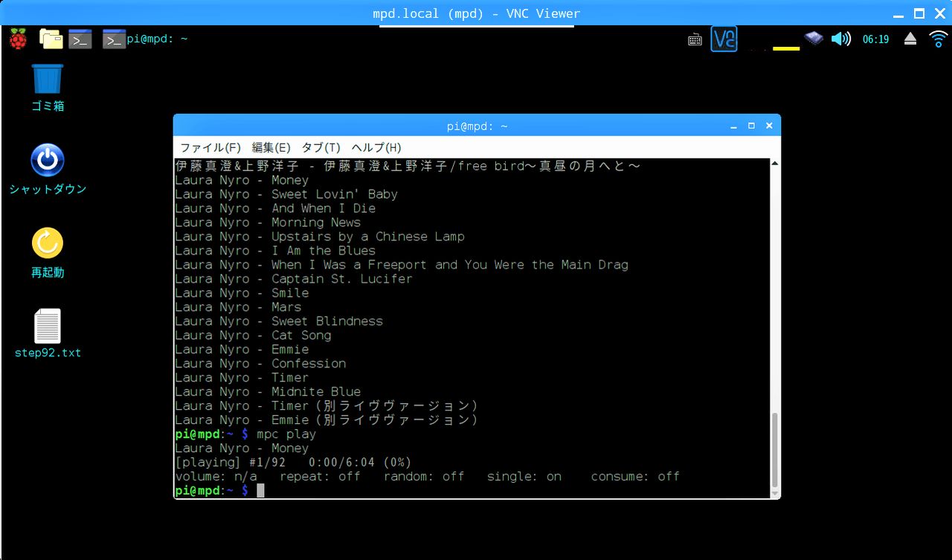Click the line 'Laura Nyro - Sweet Blindness'
The height and width of the screenshot is (560, 952).
click(279, 321)
